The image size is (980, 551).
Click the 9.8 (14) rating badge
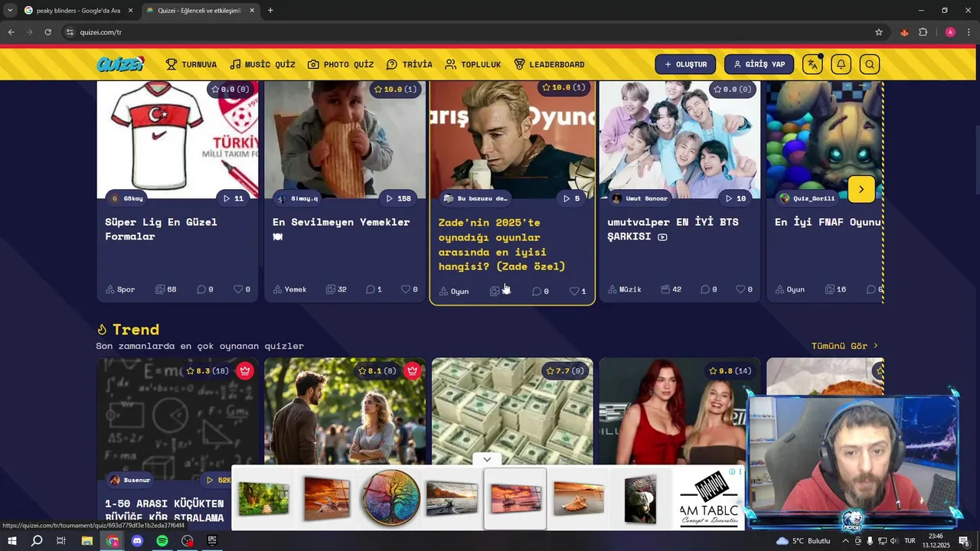(x=730, y=371)
